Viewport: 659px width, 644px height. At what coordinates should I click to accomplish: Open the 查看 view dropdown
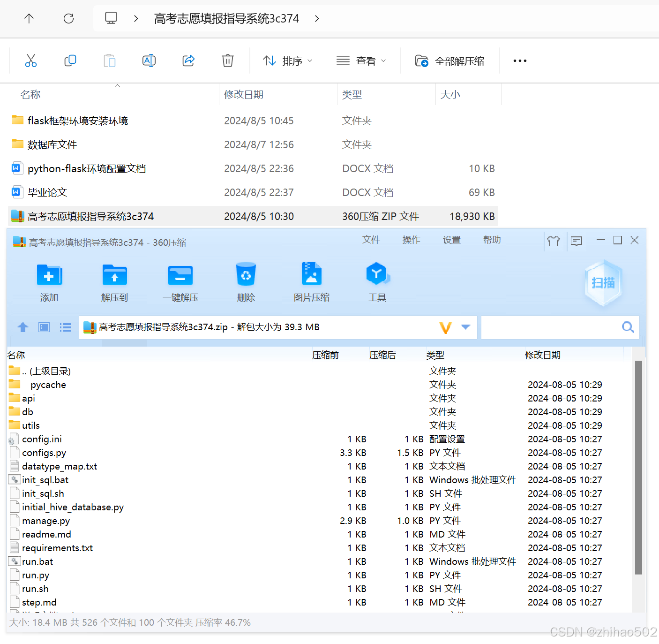(361, 61)
